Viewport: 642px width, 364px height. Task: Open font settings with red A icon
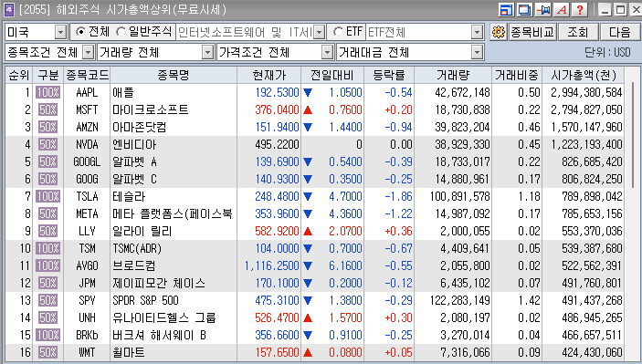[563, 9]
